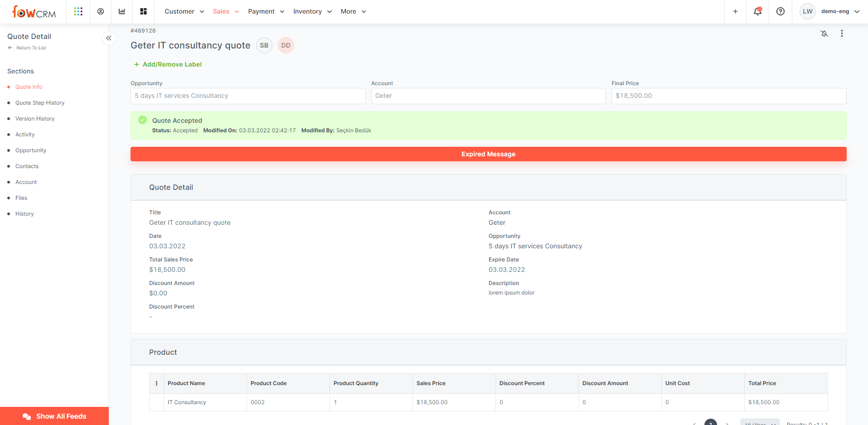868x425 pixels.
Task: Expand the Customer menu
Action: (184, 11)
